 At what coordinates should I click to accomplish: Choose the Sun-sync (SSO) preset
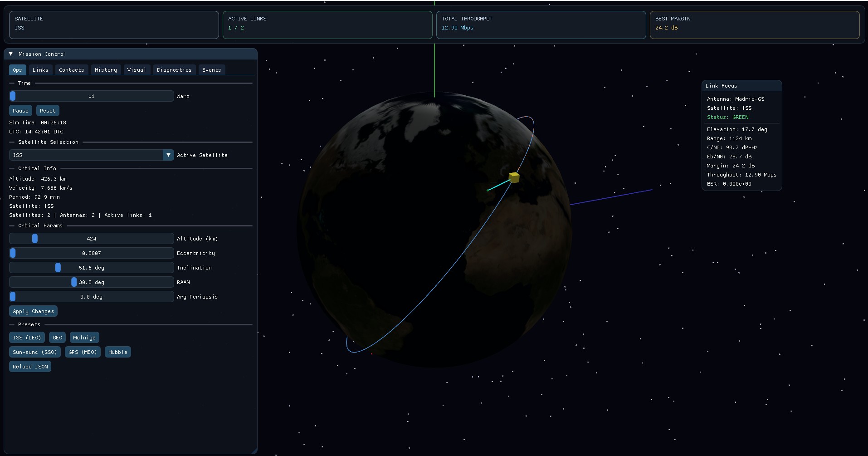pyautogui.click(x=34, y=352)
